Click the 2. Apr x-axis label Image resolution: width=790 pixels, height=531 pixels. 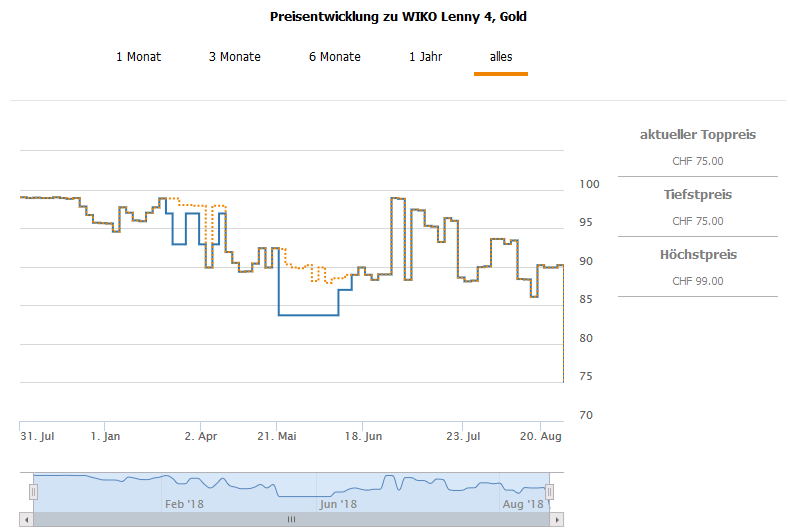[x=201, y=437]
